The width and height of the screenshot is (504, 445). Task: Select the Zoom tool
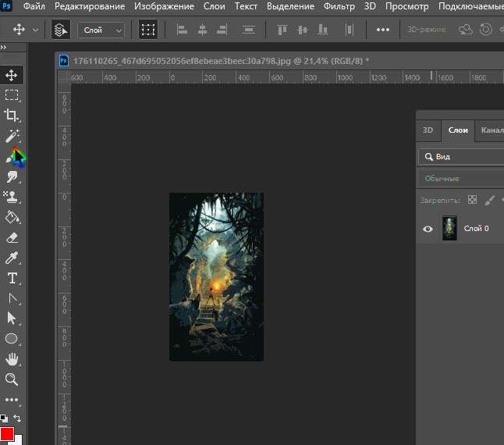point(12,379)
